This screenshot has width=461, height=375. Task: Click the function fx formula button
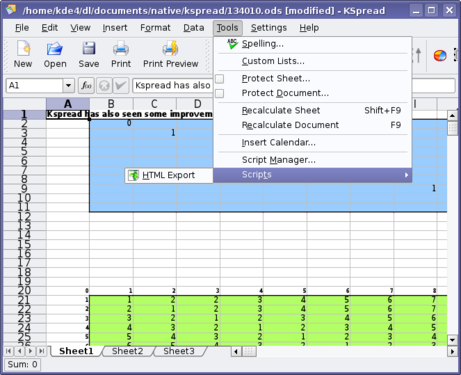pos(86,86)
